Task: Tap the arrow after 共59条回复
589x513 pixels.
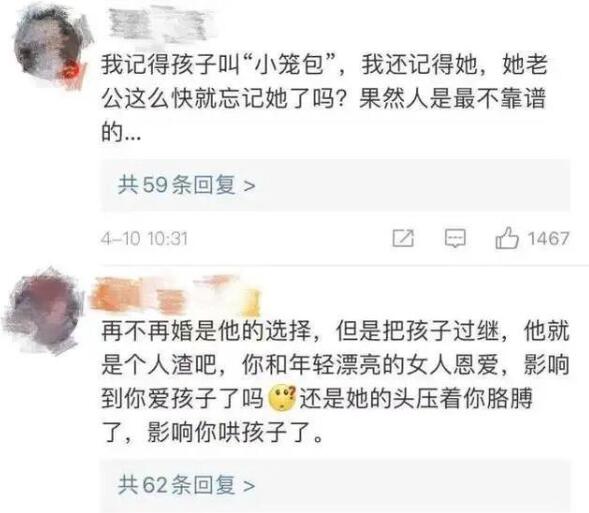Action: (249, 186)
